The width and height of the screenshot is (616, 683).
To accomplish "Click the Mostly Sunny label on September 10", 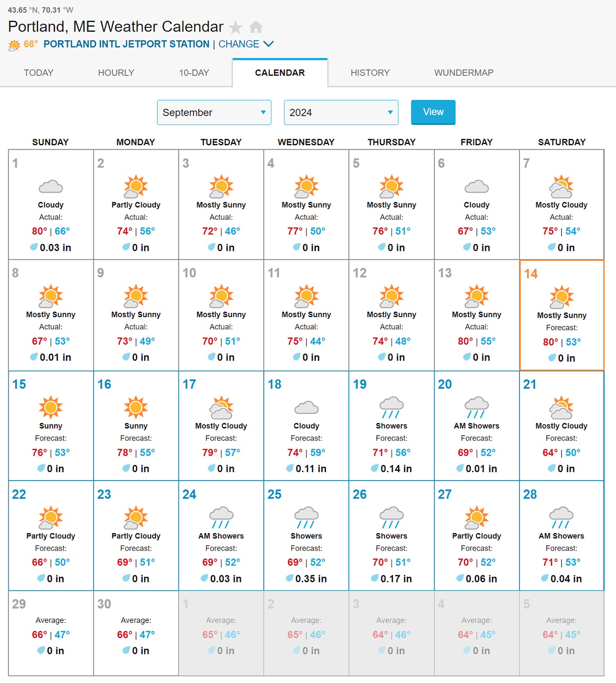I will coord(221,315).
